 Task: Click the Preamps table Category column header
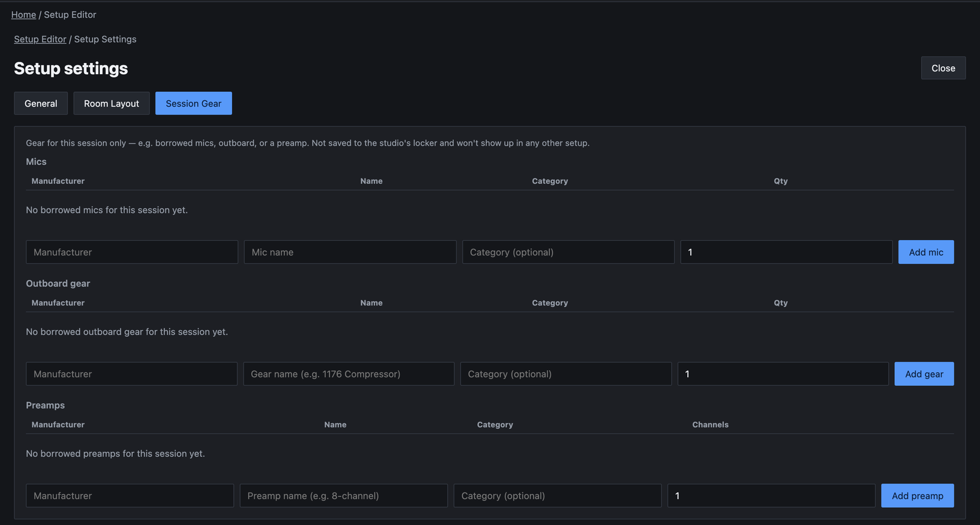pyautogui.click(x=495, y=425)
